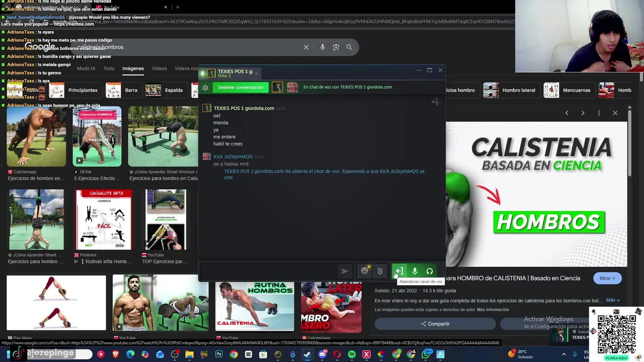The height and width of the screenshot is (362, 644).
Task: Click TEXIES POS 1 giordota.com sender name
Action: (244, 108)
